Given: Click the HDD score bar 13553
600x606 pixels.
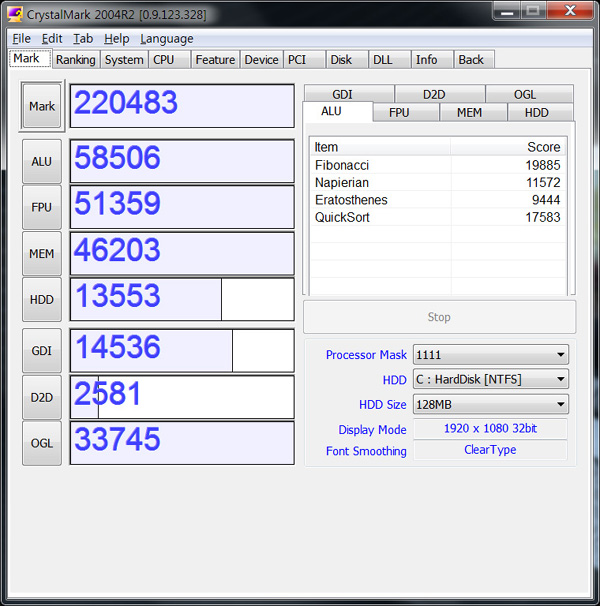Looking at the screenshot, I should [182, 299].
